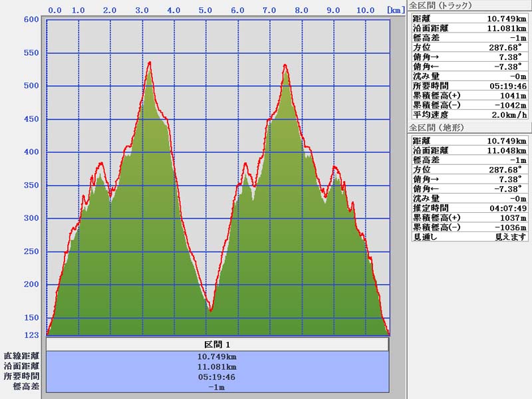
Task: Click the 直線距離 value in the bottom table
Action: [x=217, y=356]
